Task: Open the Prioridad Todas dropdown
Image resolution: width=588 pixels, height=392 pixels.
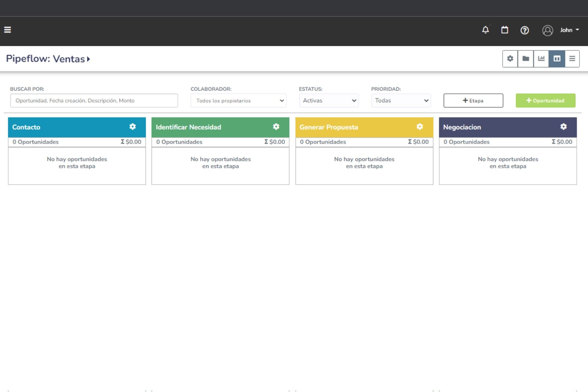Action: click(x=401, y=100)
